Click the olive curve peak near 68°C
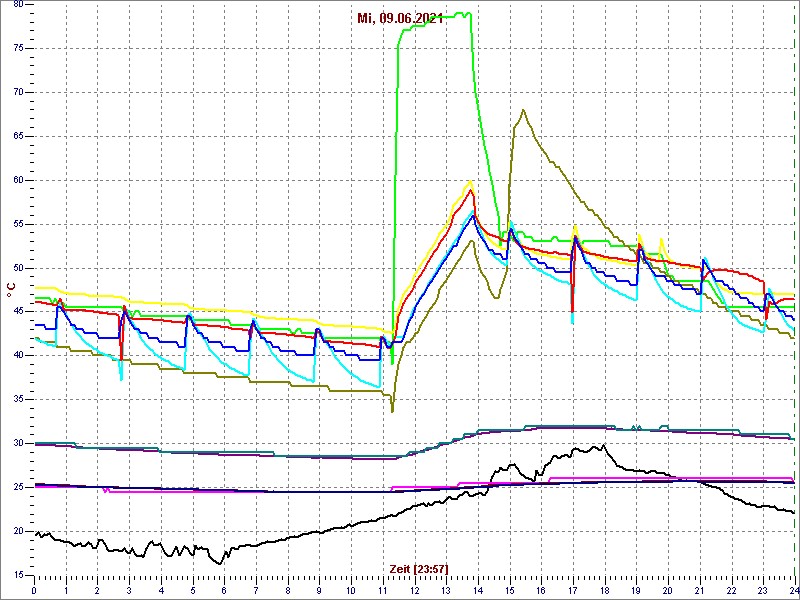The image size is (800, 600). [523, 110]
